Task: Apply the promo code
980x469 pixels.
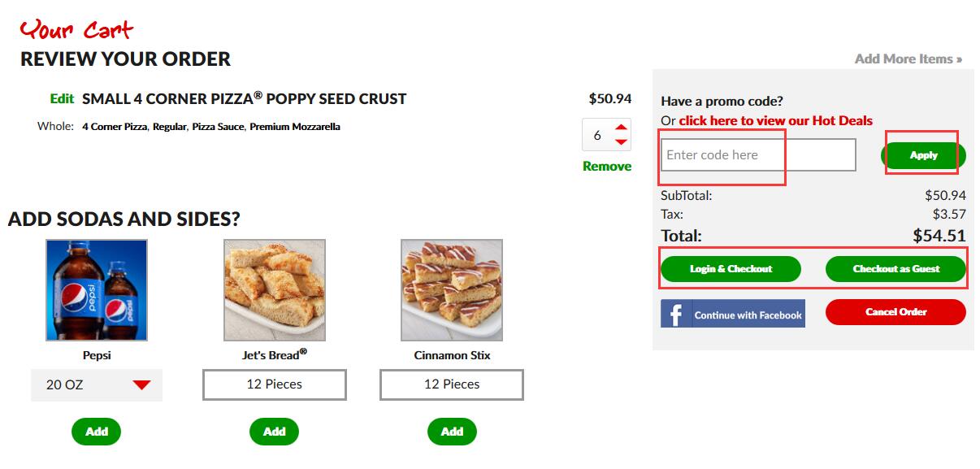Action: (923, 155)
